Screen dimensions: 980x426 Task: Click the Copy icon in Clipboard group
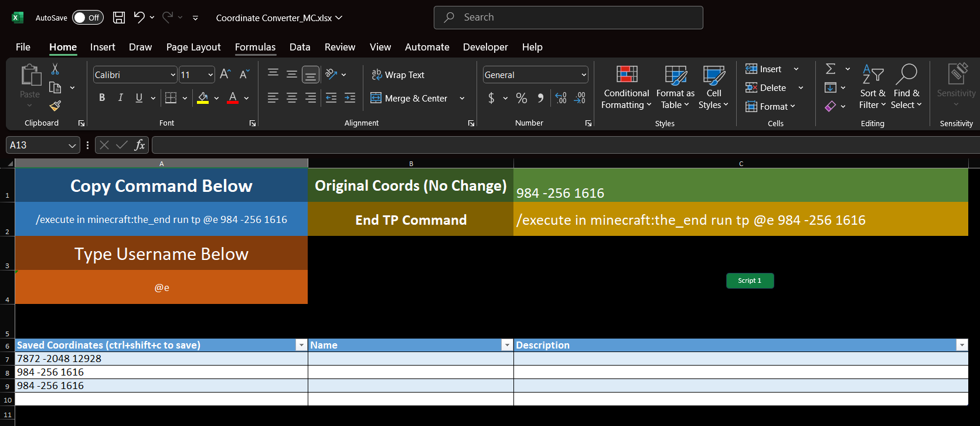pyautogui.click(x=55, y=87)
